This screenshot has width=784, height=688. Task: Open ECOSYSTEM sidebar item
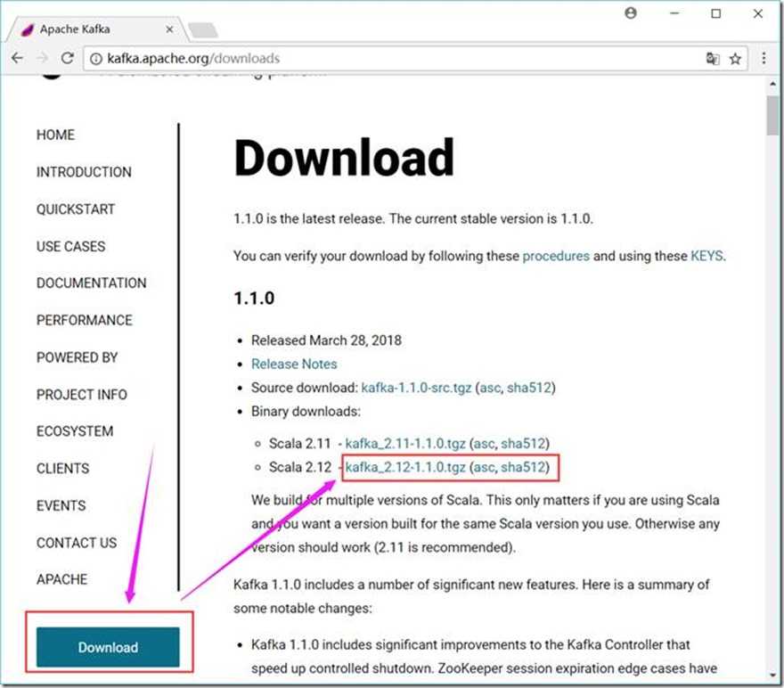[75, 431]
